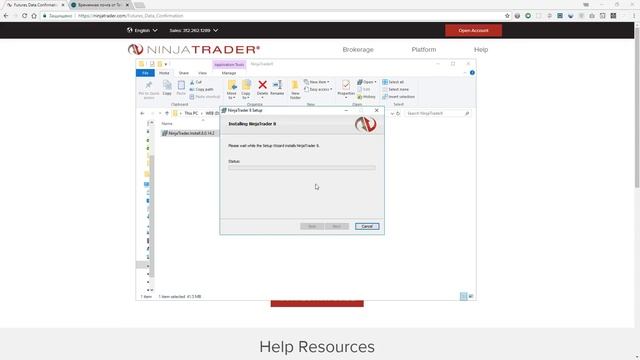Expand Easy access dropdown in ribbon

tap(318, 89)
